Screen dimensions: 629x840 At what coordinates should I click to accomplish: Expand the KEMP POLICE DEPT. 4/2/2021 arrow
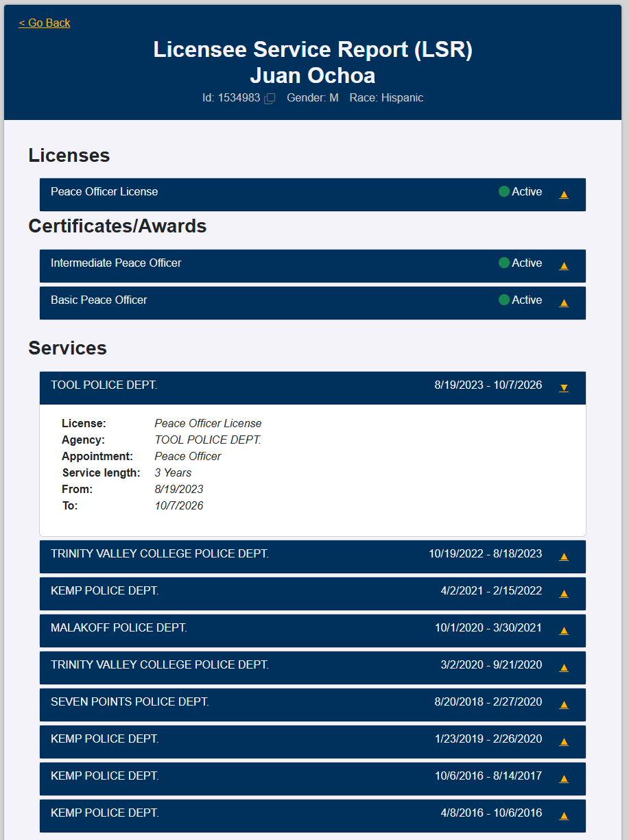(564, 594)
